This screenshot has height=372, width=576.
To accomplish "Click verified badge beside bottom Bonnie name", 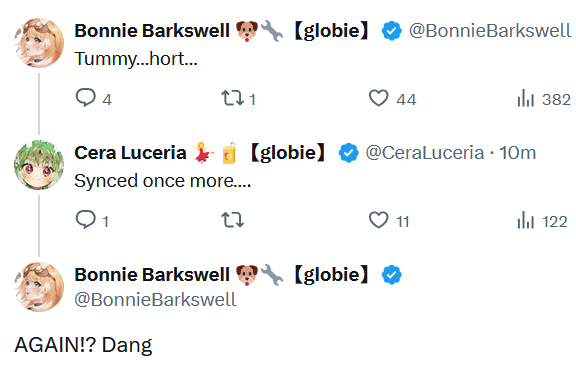I will click(392, 275).
